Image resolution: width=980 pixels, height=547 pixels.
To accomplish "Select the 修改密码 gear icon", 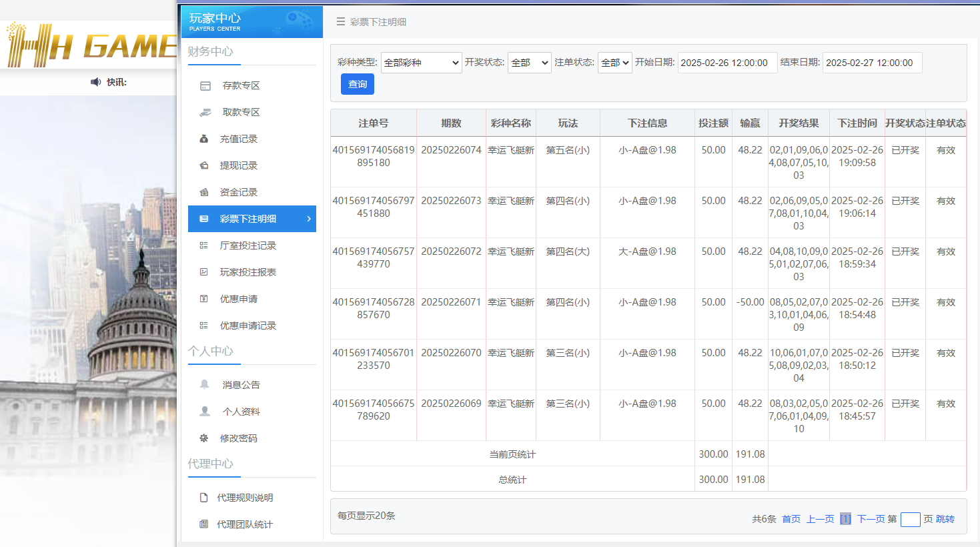I will tap(205, 438).
